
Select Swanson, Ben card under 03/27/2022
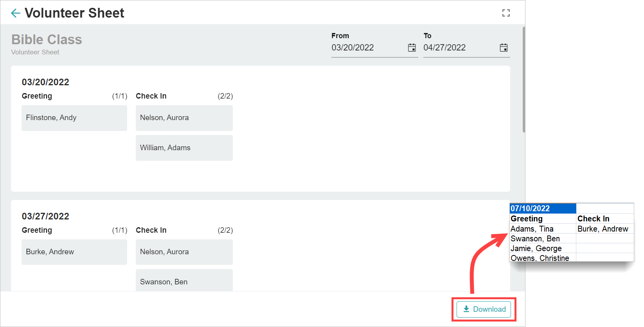[184, 280]
